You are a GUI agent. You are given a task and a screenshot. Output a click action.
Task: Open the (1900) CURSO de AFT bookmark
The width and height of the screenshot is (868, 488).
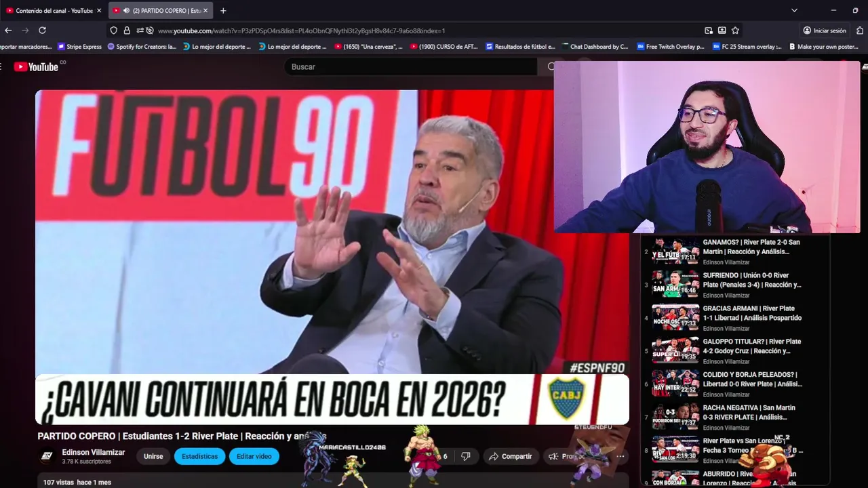pos(444,47)
